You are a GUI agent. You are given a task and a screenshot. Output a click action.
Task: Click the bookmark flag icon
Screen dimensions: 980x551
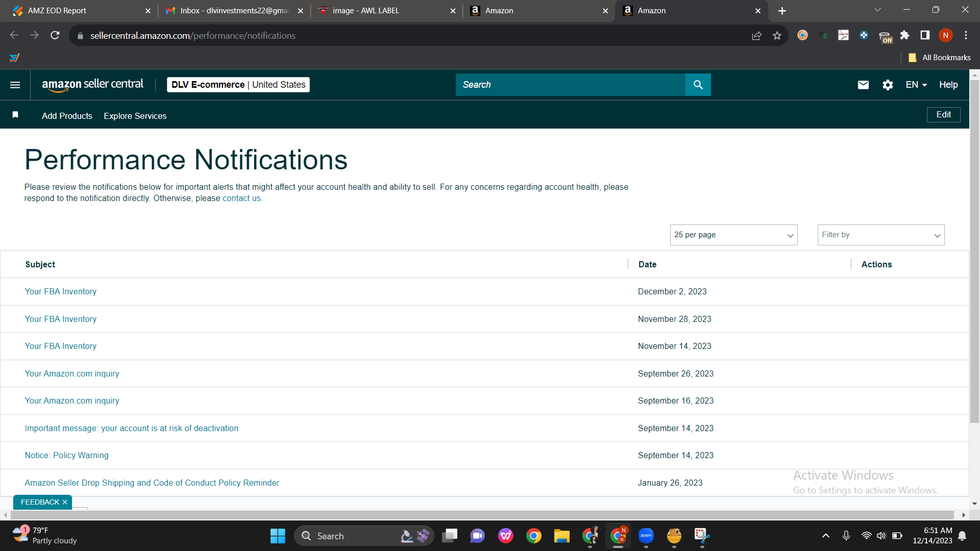click(15, 115)
